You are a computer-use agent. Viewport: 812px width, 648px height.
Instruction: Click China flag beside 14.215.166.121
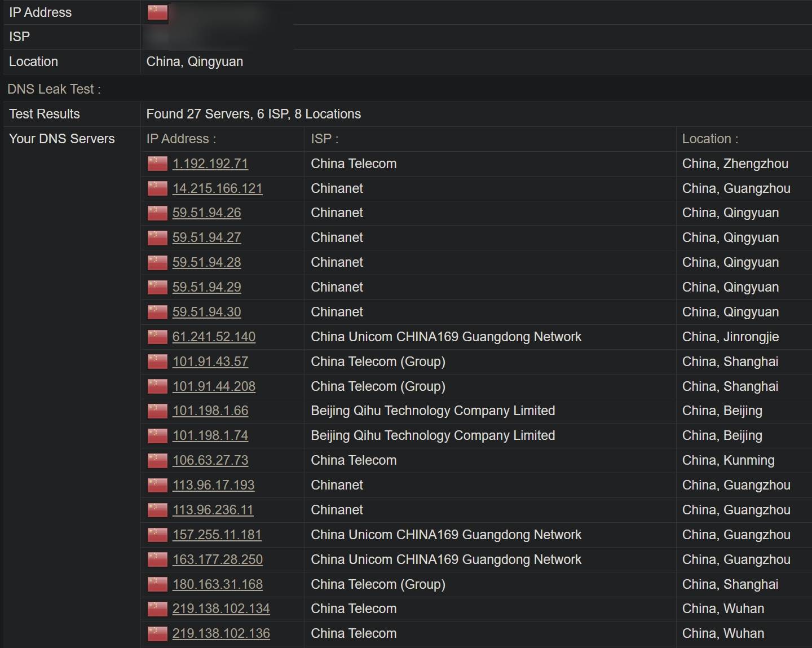157,188
